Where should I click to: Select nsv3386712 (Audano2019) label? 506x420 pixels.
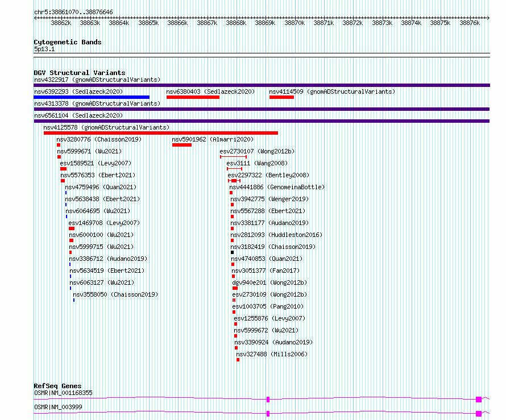(x=108, y=259)
